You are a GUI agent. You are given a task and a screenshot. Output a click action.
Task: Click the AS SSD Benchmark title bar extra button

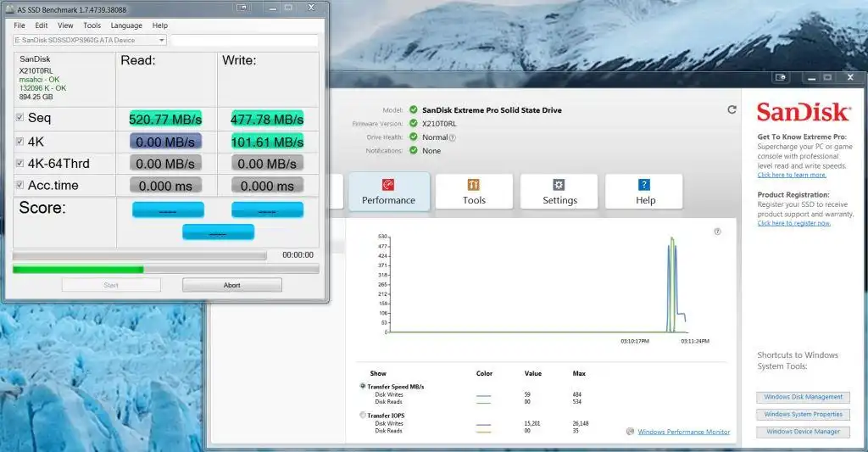242,8
